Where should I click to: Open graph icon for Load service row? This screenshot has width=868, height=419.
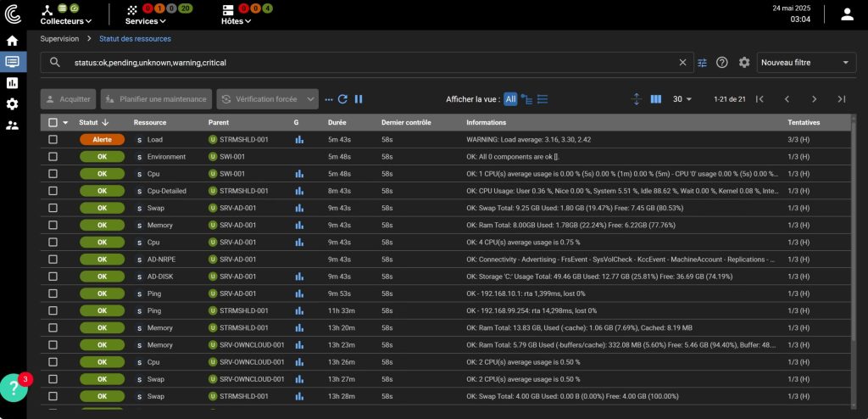tap(299, 140)
